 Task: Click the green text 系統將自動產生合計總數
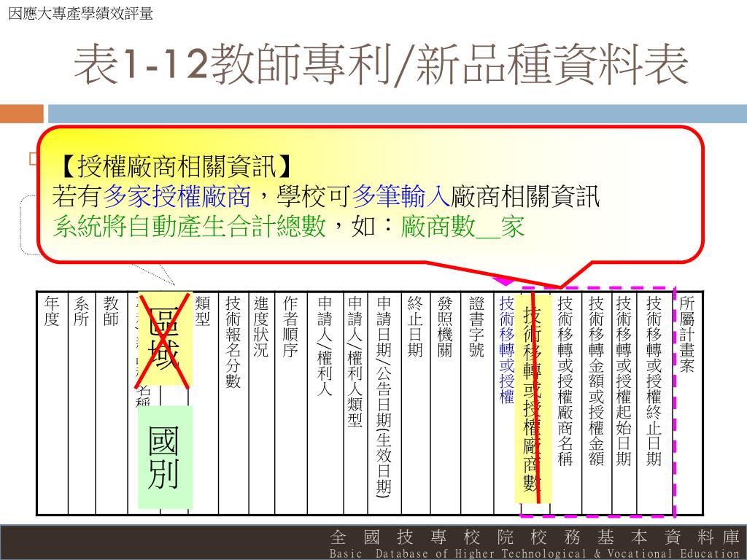point(189,226)
